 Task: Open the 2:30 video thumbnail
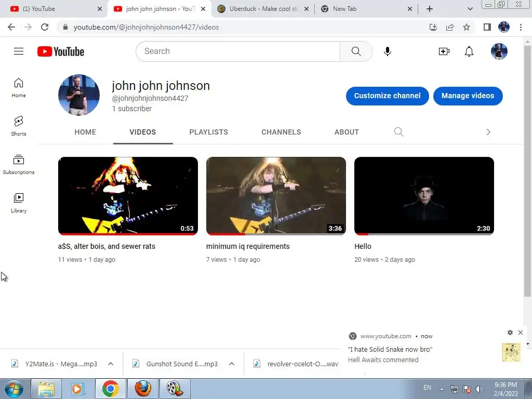424,196
